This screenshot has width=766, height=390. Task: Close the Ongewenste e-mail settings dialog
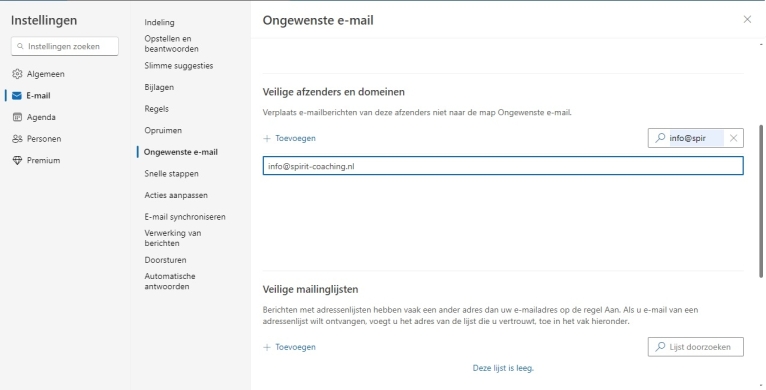click(x=747, y=20)
